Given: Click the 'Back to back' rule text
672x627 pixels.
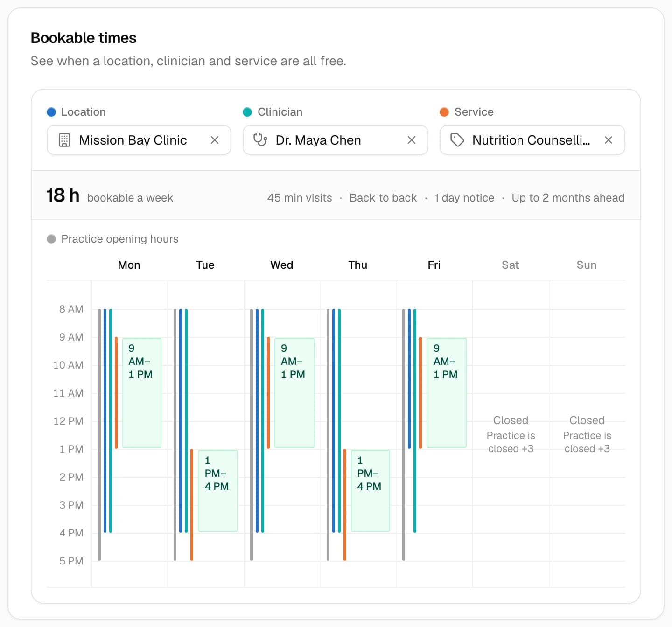Looking at the screenshot, I should point(383,198).
